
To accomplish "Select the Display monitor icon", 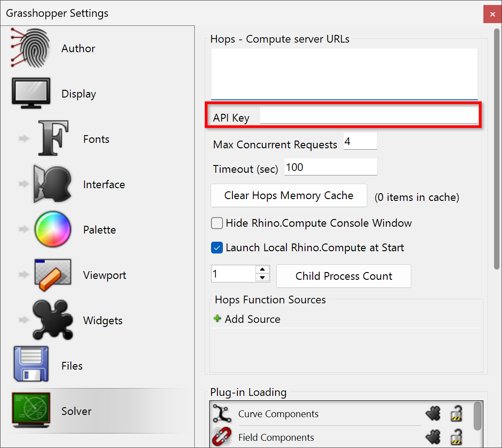I will (31, 94).
